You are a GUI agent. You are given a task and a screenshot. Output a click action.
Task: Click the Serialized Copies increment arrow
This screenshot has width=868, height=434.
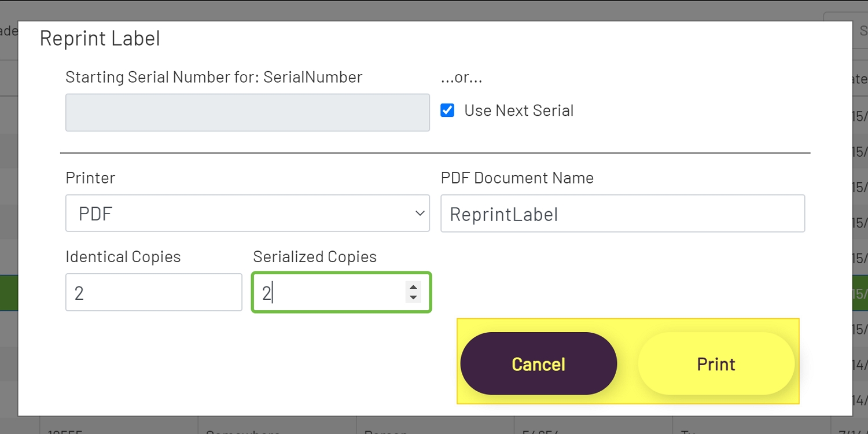413,287
